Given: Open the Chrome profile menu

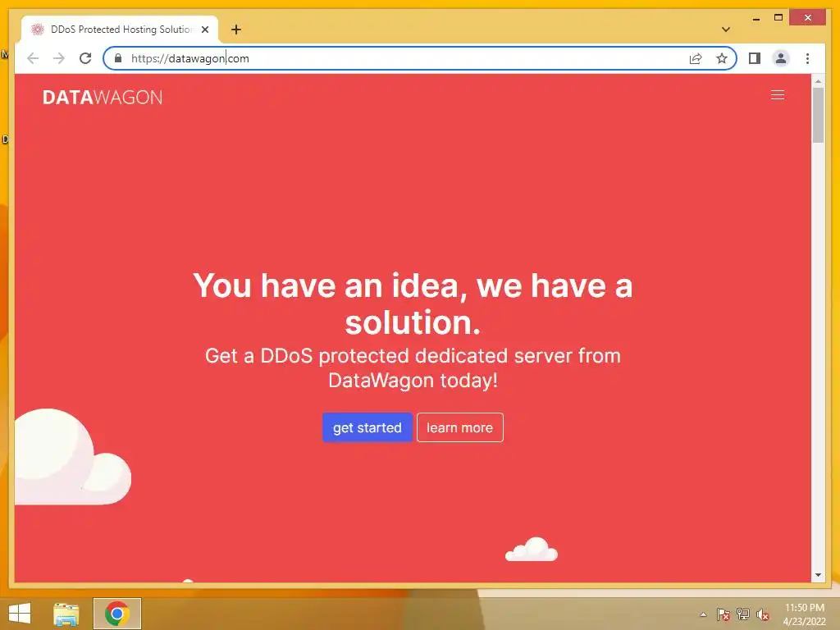Looking at the screenshot, I should pyautogui.click(x=781, y=58).
